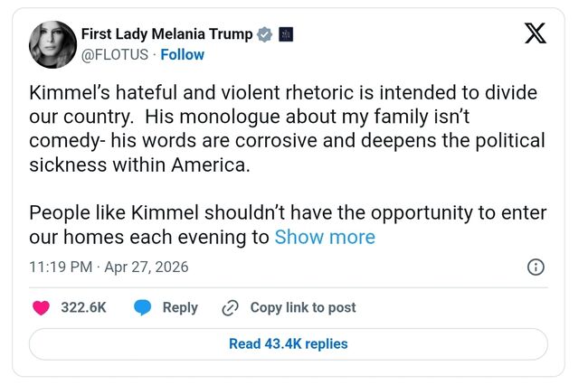Screen dimensions: 588x385
Task: Open the 11:19 PM Apr 27, 2026 timestamp
Action: [x=109, y=268]
